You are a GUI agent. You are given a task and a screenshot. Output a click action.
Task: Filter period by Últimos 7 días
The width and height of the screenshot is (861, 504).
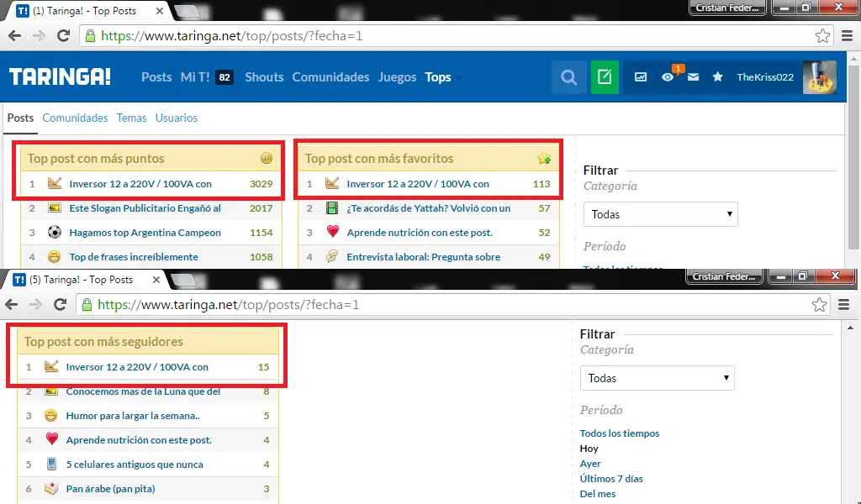point(611,479)
